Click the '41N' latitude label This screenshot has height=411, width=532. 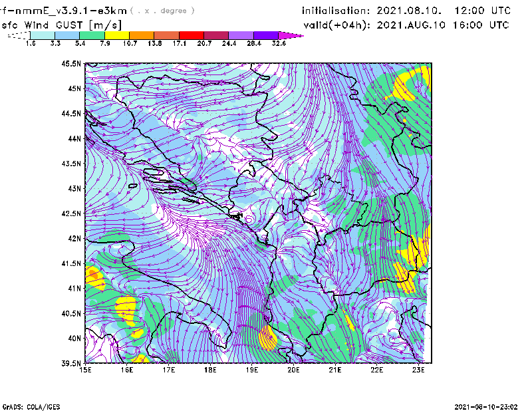click(74, 289)
